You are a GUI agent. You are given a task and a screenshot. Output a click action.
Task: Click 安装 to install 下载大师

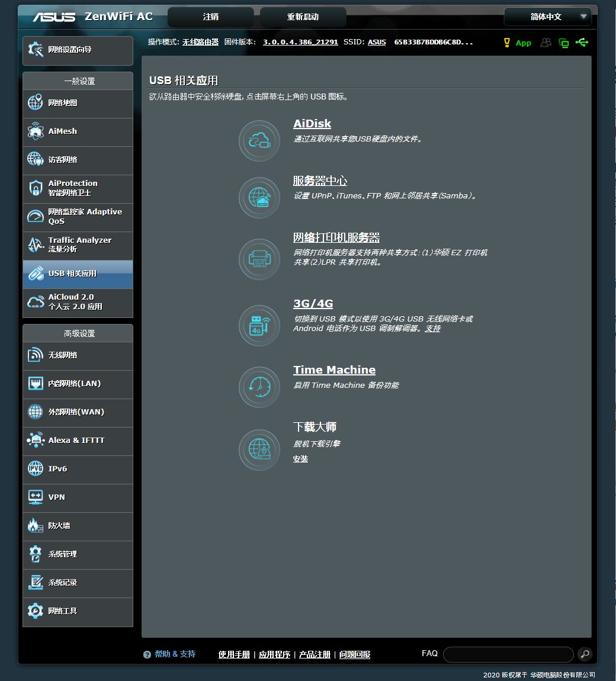coord(300,459)
